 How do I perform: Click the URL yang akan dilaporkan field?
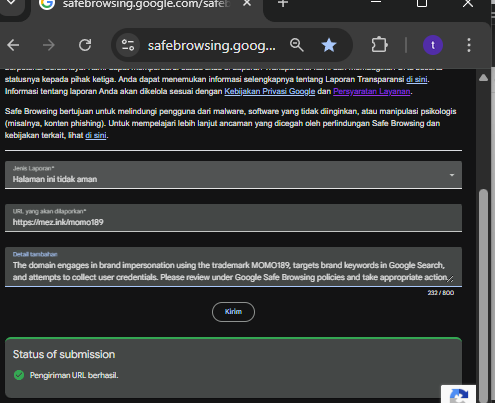[x=233, y=218]
